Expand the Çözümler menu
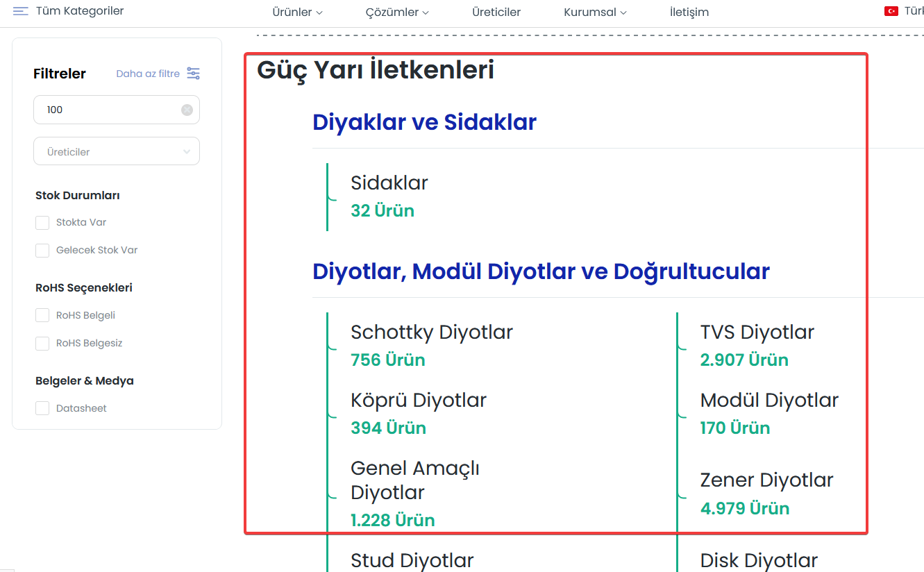924x572 pixels. pyautogui.click(x=396, y=12)
